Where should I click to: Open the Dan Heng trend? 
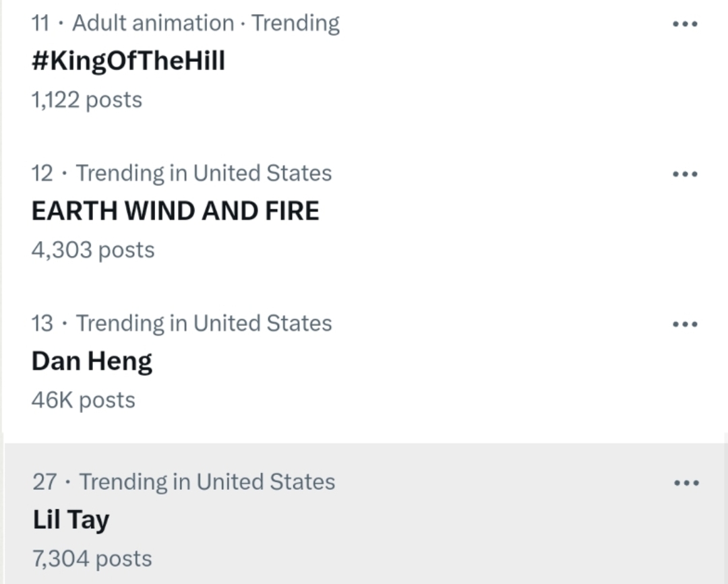pos(92,361)
